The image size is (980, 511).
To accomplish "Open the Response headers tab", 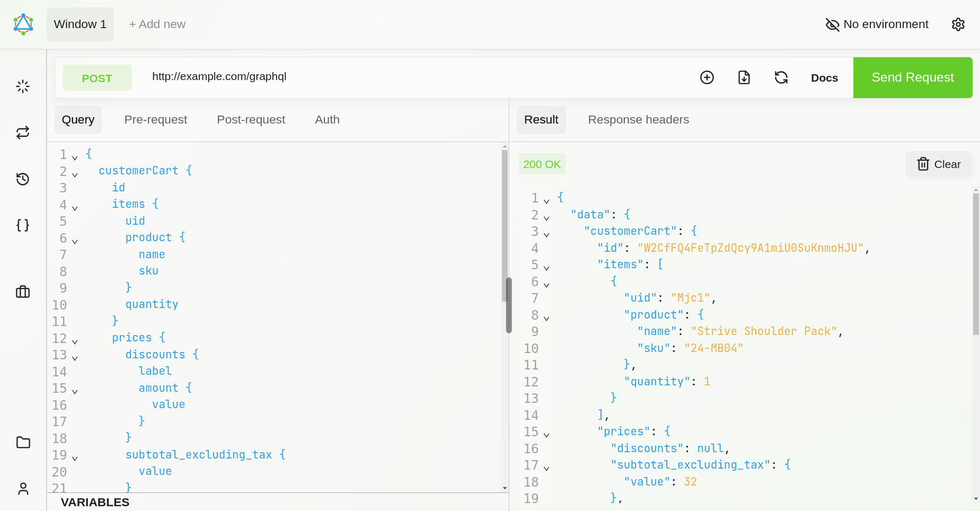I will (x=638, y=120).
